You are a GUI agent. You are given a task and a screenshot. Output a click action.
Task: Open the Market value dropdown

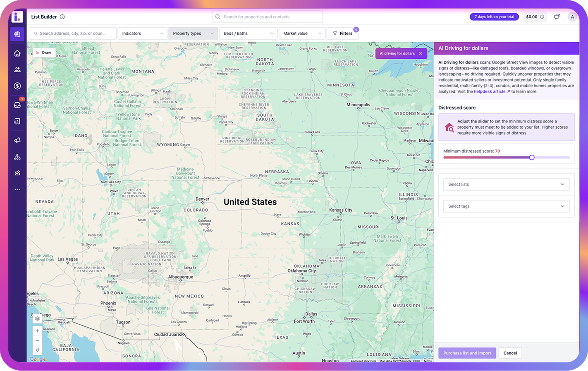tap(302, 34)
